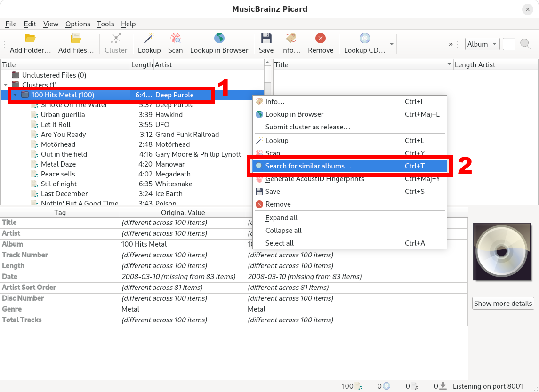This screenshot has height=392, width=539.
Task: Click the red Remove toolbar icon
Action: 321,39
